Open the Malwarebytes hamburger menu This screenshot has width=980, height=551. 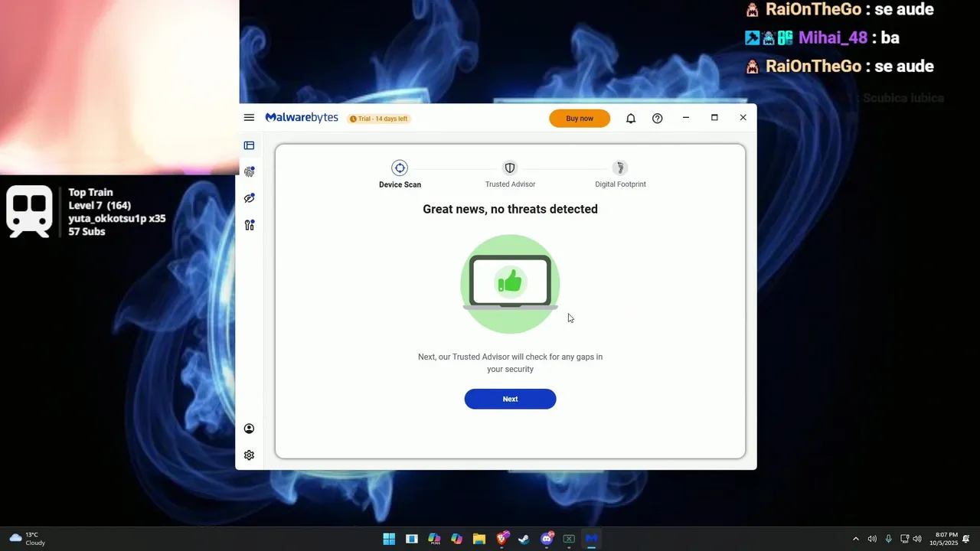pyautogui.click(x=249, y=118)
